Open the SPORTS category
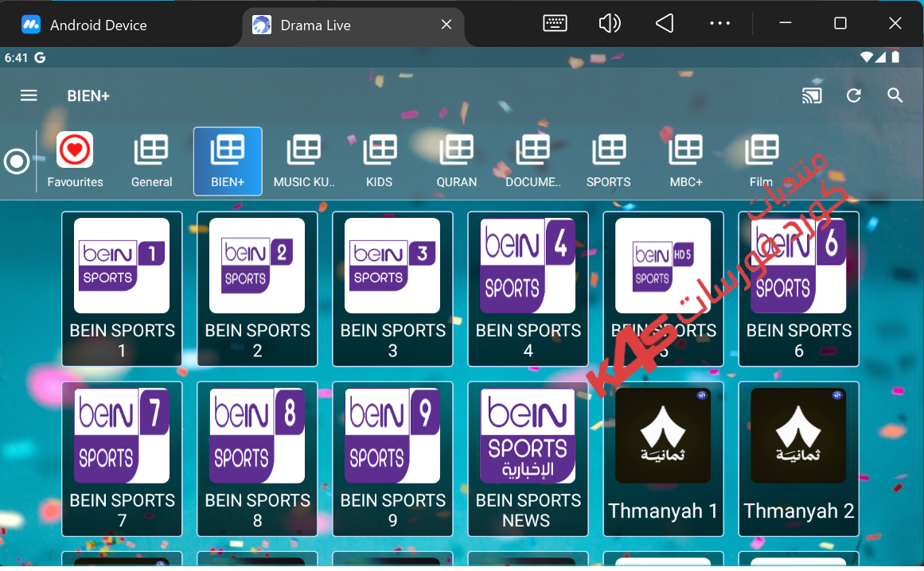This screenshot has width=924, height=571. coord(608,161)
